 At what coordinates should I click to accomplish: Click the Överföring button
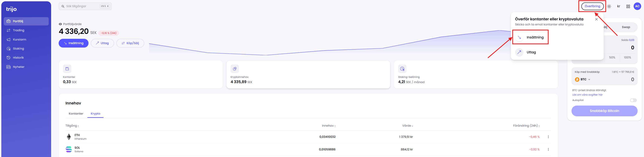pyautogui.click(x=592, y=6)
